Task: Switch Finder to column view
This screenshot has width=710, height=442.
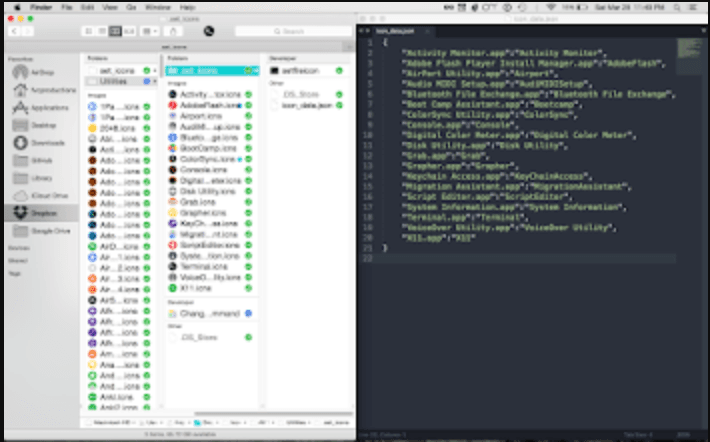Action: point(116,31)
